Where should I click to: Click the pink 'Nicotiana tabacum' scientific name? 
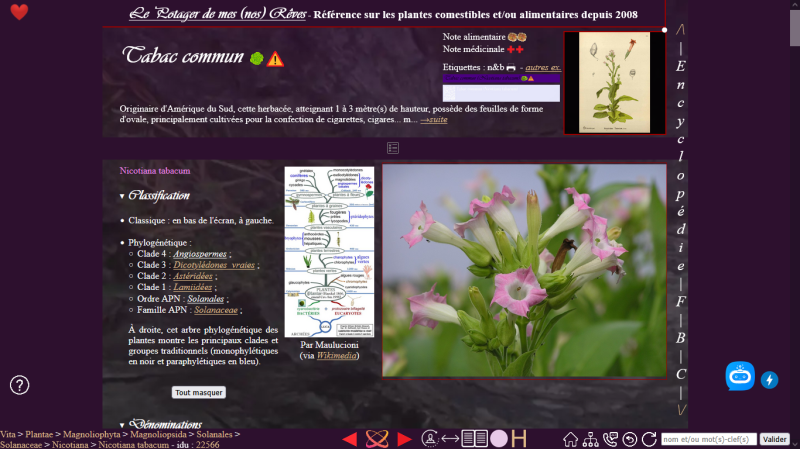pyautogui.click(x=155, y=170)
